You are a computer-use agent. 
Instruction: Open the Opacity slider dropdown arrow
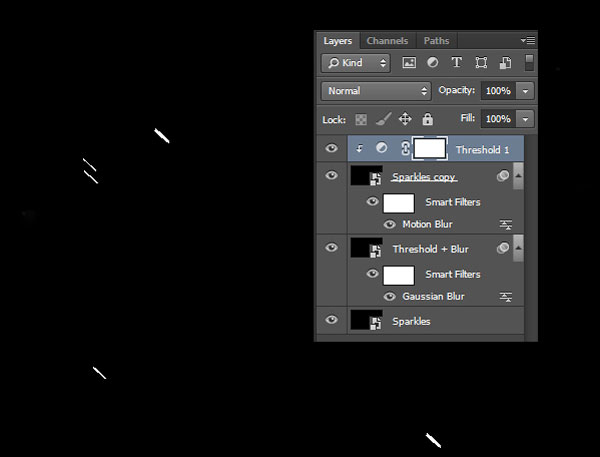pyautogui.click(x=525, y=91)
